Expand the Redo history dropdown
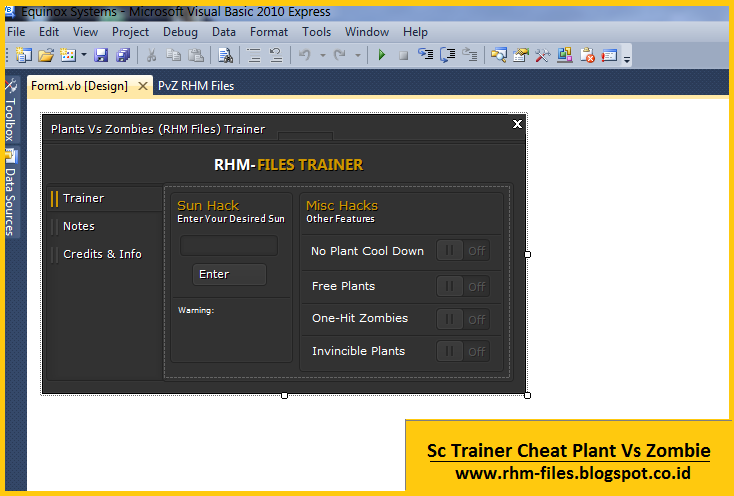Screen dimensions: 734x496 pyautogui.click(x=358, y=55)
